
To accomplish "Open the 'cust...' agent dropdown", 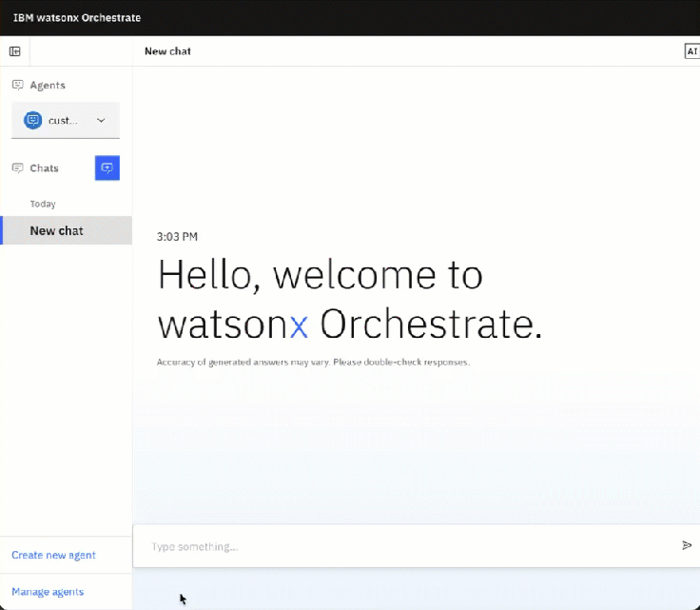I will pyautogui.click(x=65, y=121).
